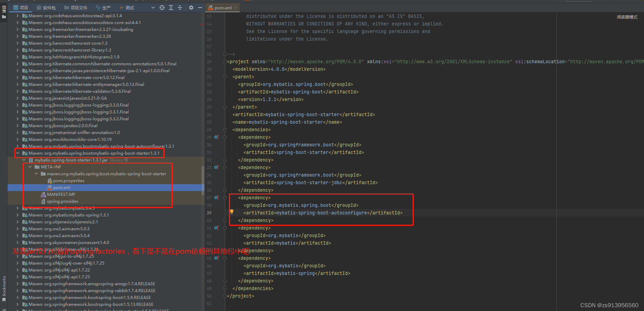The height and width of the screenshot is (311, 644).
Task: Click the red error stripe mark near line 14
Action: pos(202,24)
